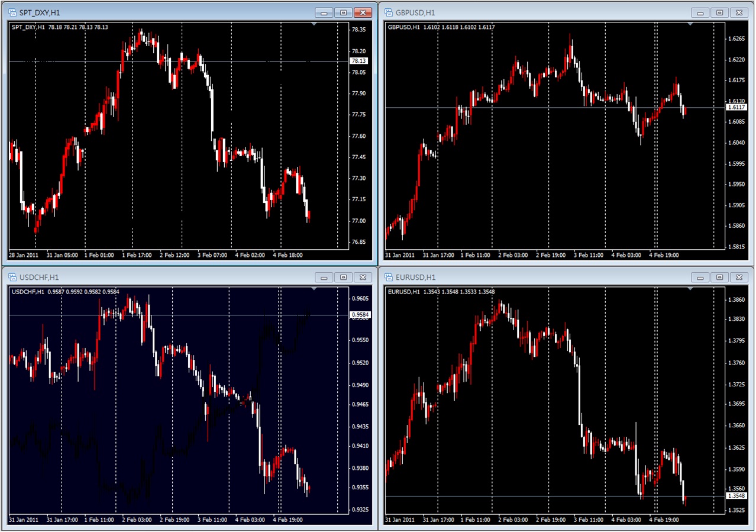Click the 1.3525 price scale value
Image resolution: width=756 pixels, height=532 pixels.
tap(736, 510)
